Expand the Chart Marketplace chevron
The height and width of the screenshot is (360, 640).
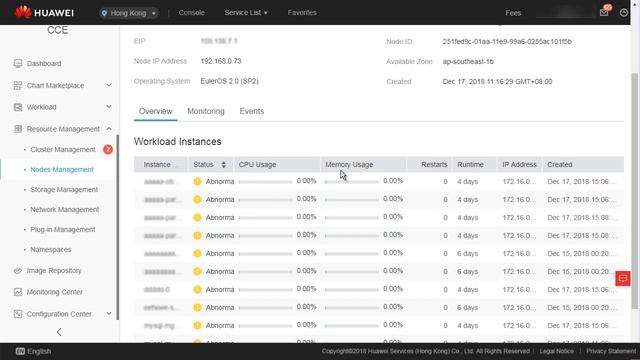109,85
